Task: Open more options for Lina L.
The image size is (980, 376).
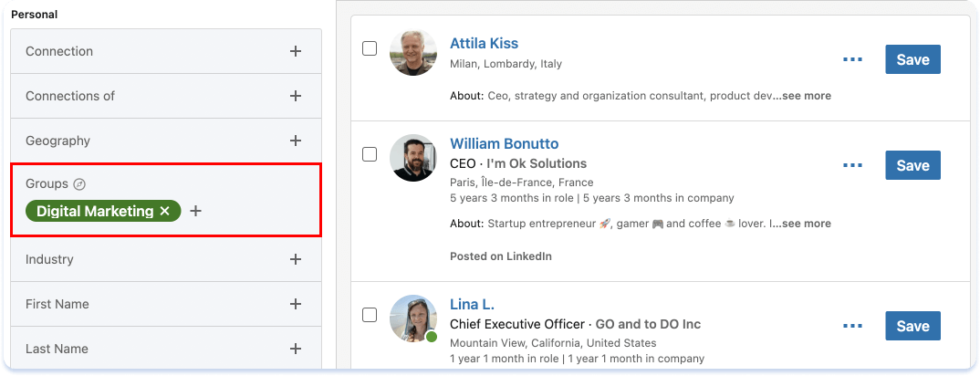Action: (x=852, y=326)
